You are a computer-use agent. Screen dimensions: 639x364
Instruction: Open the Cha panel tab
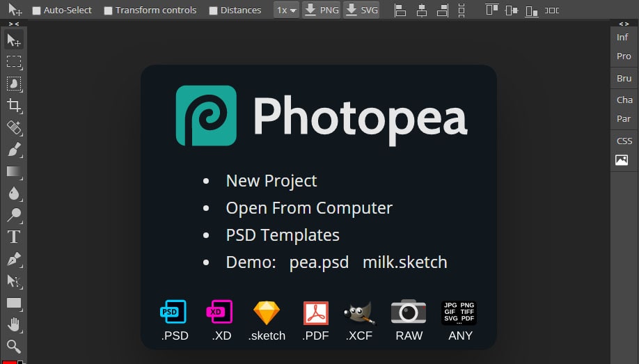pyautogui.click(x=624, y=100)
